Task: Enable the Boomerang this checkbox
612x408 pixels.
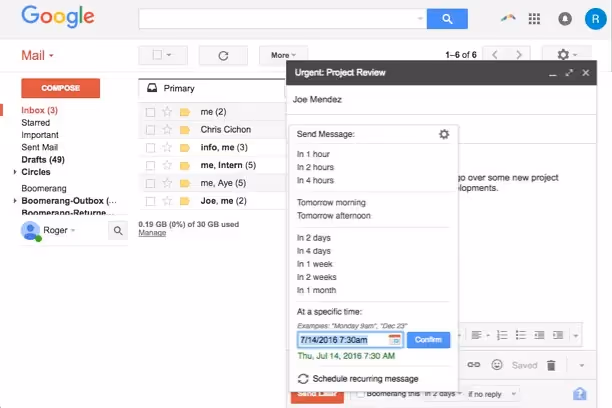Action: click(x=361, y=394)
